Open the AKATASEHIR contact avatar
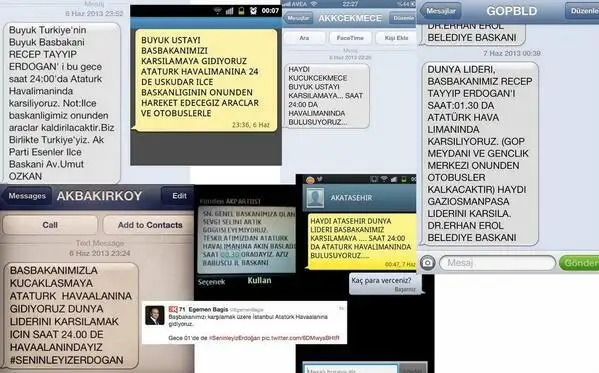The width and height of the screenshot is (599, 373). 316,198
